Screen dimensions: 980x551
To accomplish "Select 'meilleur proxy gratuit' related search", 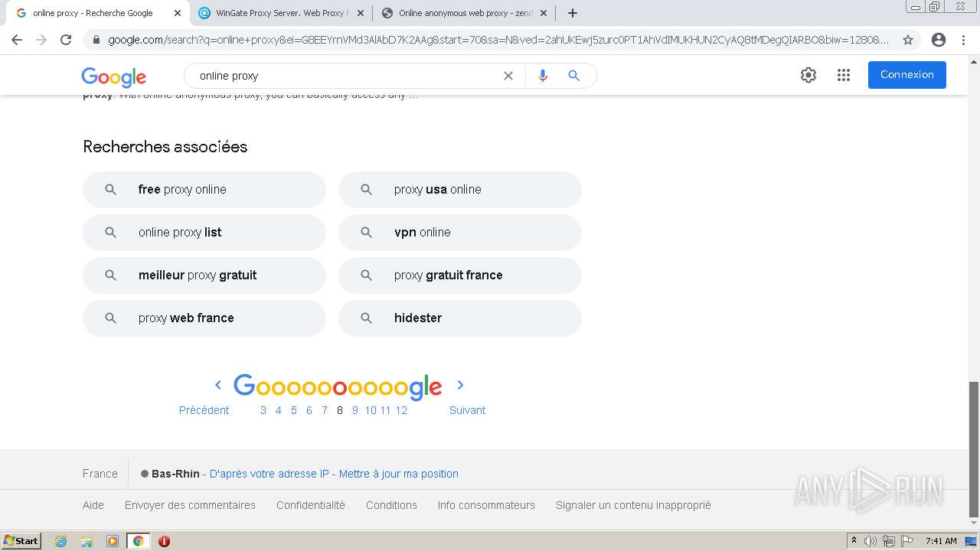I will coord(204,275).
